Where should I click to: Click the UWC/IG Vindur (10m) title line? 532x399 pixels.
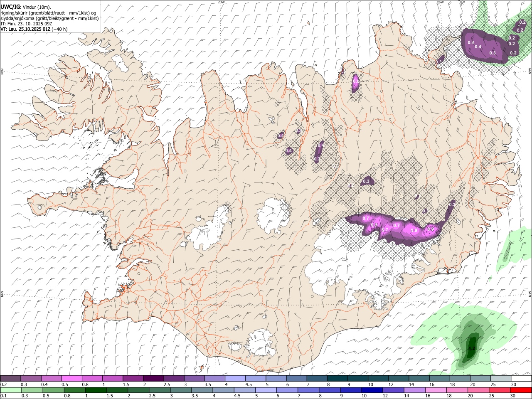(x=25, y=7)
